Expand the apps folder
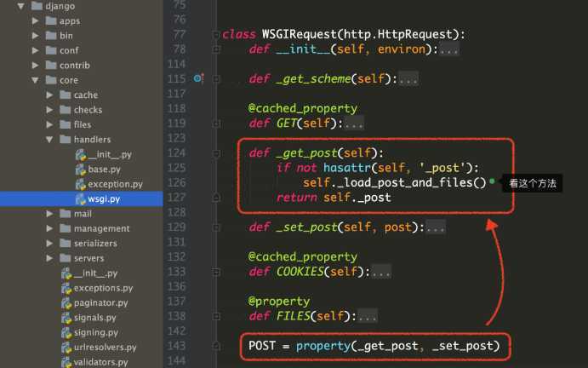Screen dimensions: 588x368 point(35,20)
